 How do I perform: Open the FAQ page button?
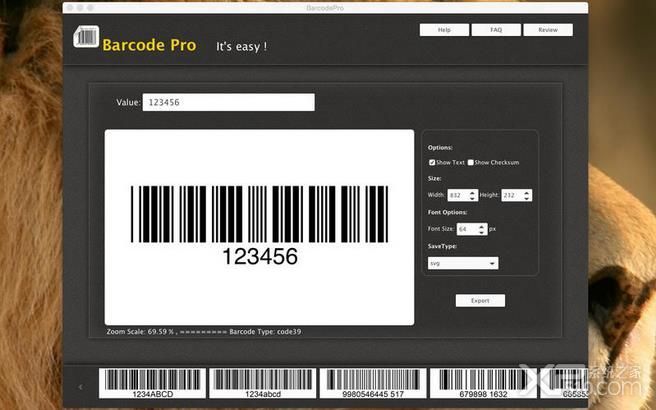pos(496,30)
